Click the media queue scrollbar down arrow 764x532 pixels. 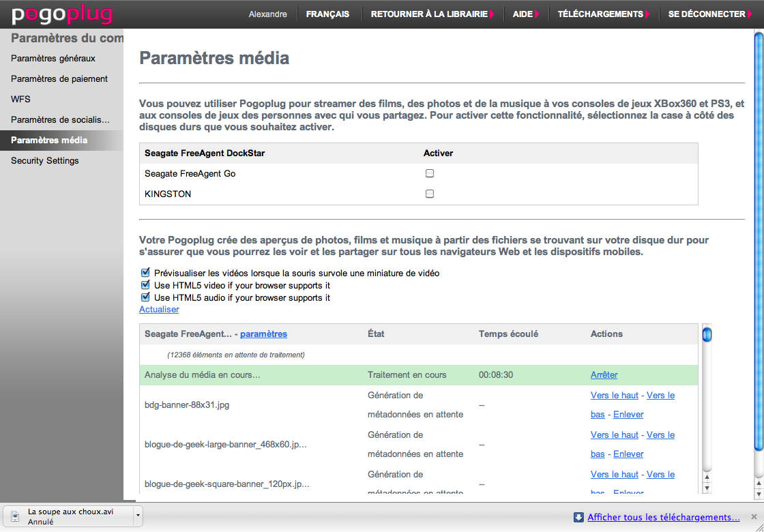707,488
